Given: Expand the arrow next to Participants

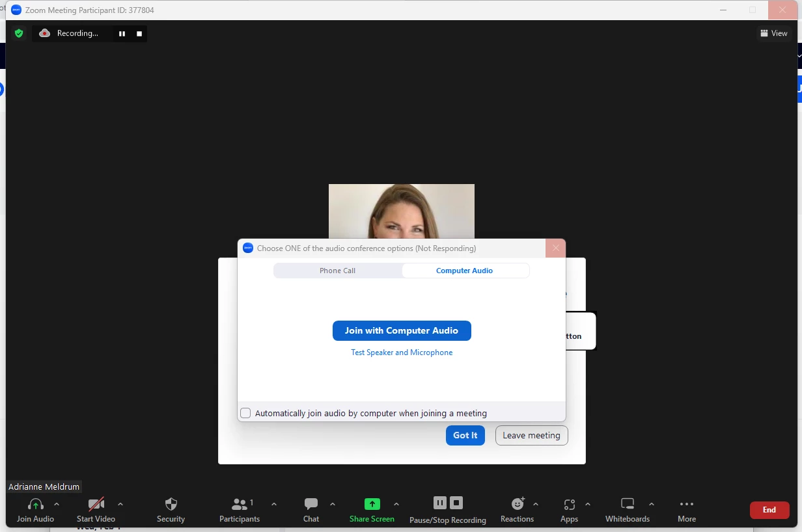Looking at the screenshot, I should (274, 504).
